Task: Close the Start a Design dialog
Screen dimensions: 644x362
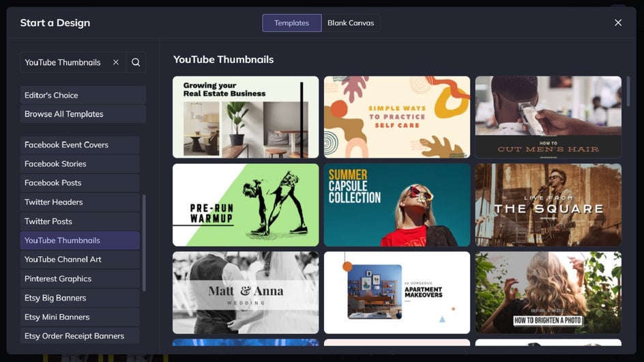Action: (618, 23)
